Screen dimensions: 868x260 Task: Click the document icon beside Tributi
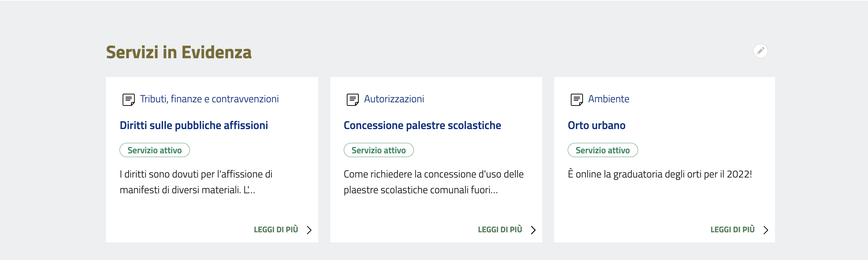(x=128, y=99)
